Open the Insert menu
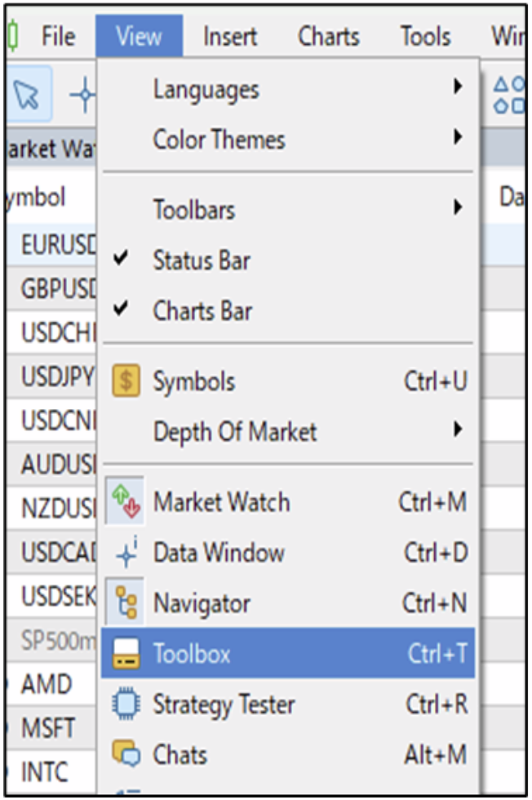The image size is (532, 800). (230, 37)
